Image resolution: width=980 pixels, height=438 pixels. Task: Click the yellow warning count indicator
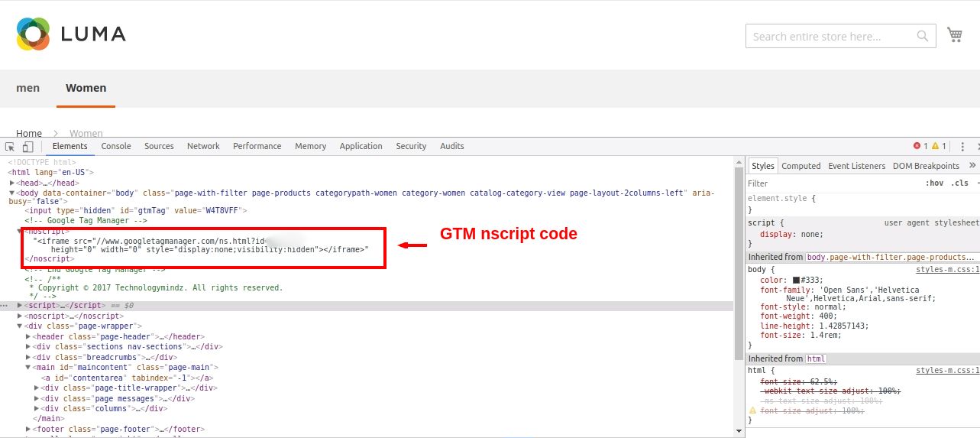(x=939, y=146)
